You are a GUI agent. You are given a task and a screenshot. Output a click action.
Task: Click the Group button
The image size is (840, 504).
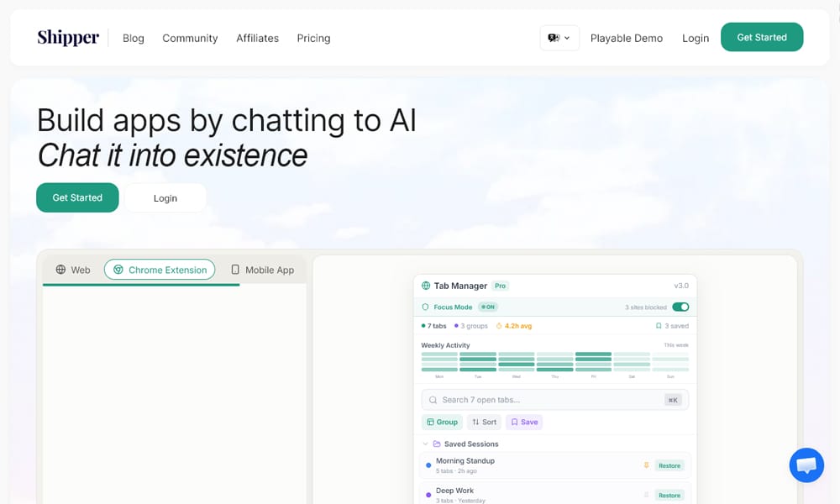pyautogui.click(x=442, y=422)
